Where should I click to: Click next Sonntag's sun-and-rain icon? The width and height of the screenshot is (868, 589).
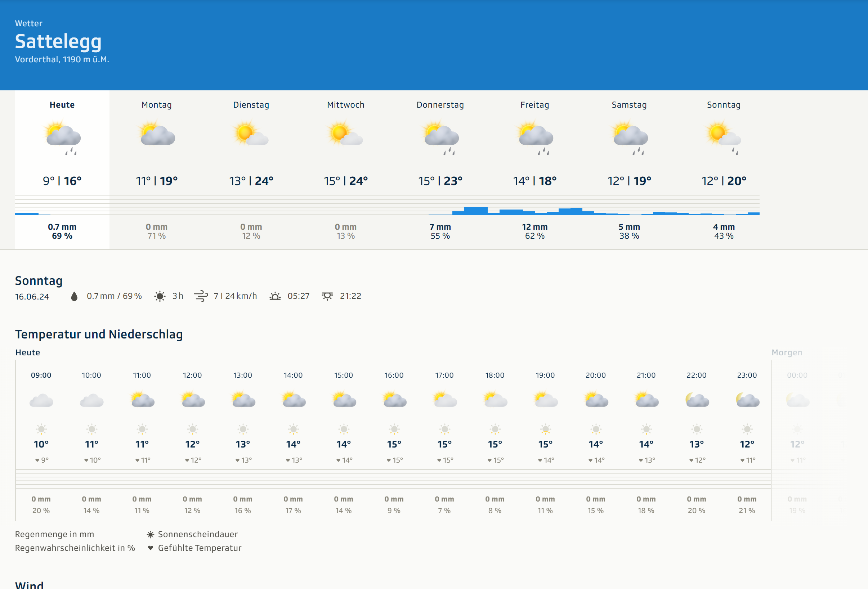724,137
